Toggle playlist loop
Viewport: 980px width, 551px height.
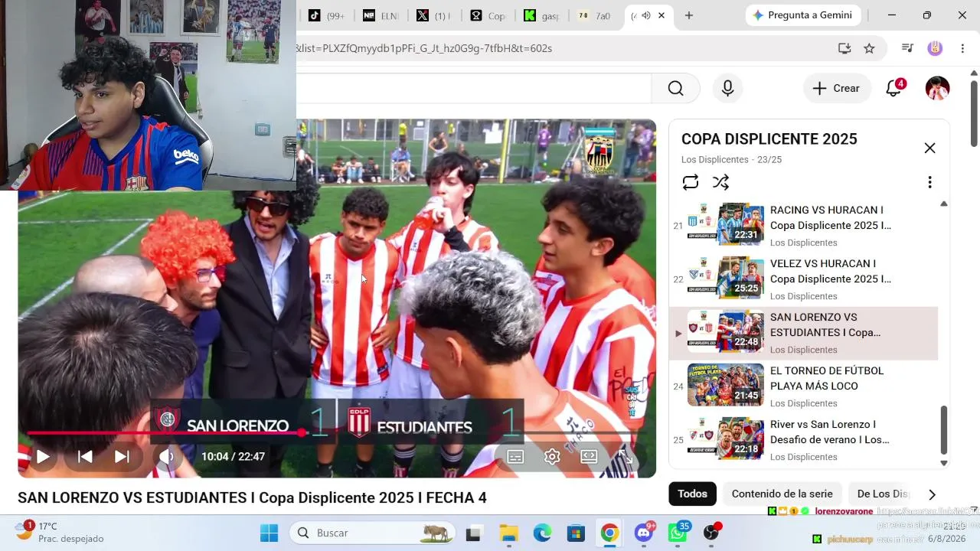691,182
